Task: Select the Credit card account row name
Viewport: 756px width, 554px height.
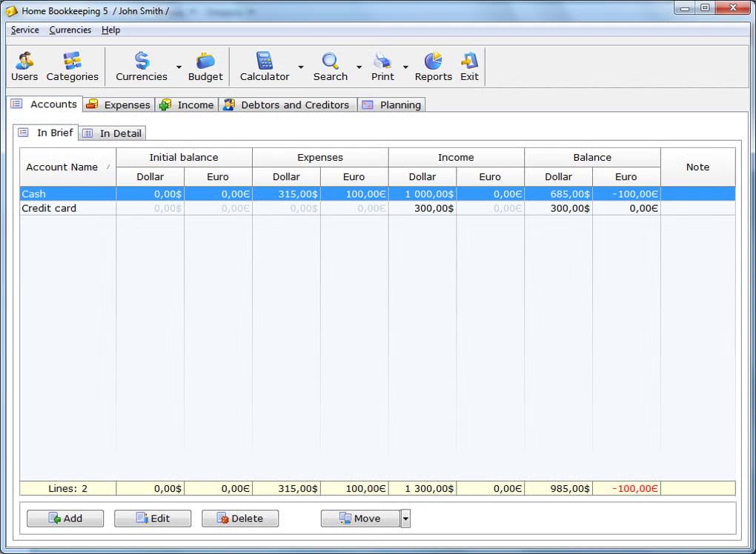Action: pyautogui.click(x=49, y=208)
